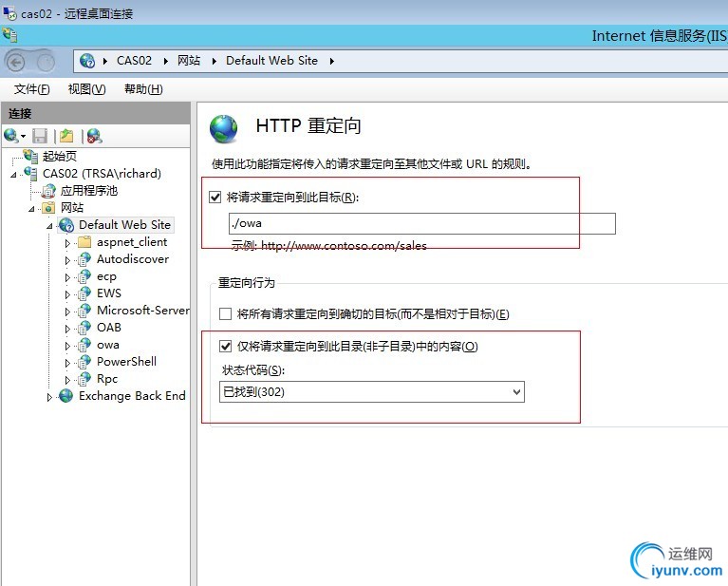The width and height of the screenshot is (728, 586).
Task: Expand the owa tree node
Action: coord(67,347)
